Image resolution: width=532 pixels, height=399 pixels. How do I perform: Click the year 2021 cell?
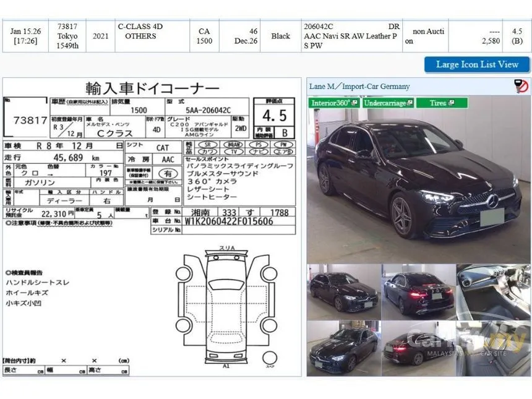point(100,36)
